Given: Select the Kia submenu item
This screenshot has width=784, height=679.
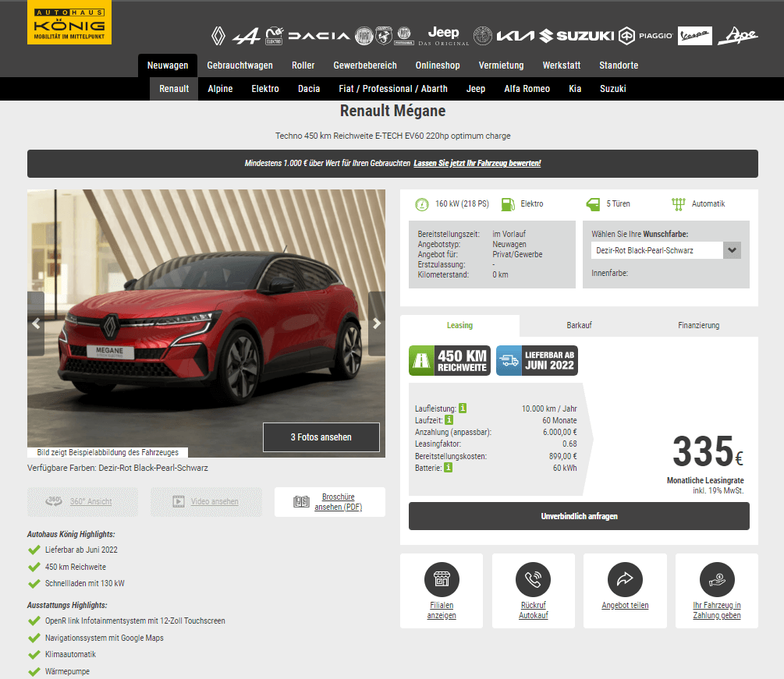Looking at the screenshot, I should point(575,89).
